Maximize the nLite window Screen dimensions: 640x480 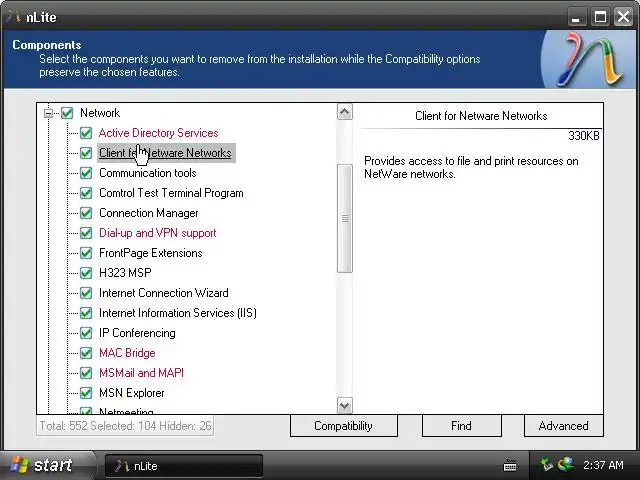pyautogui.click(x=600, y=17)
